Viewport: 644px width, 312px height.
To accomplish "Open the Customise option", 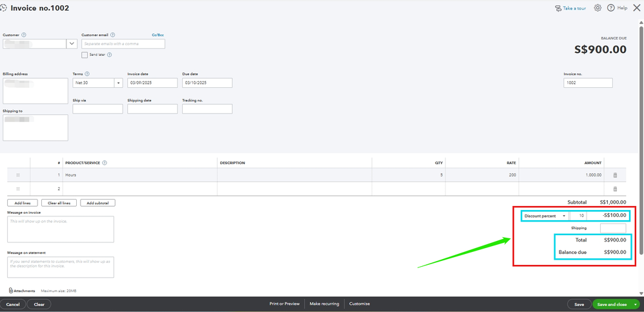I will (359, 304).
